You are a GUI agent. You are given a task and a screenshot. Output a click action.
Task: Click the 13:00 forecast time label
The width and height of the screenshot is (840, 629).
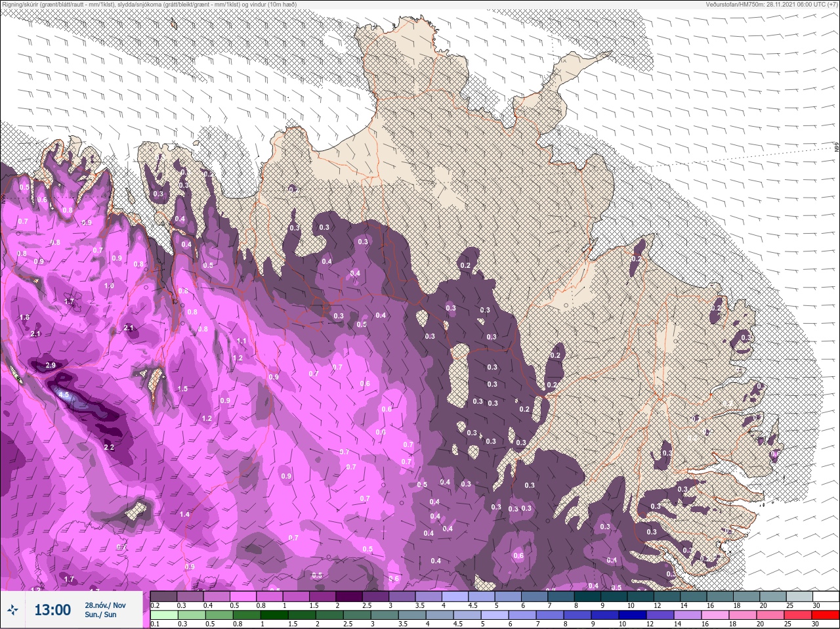(52, 610)
